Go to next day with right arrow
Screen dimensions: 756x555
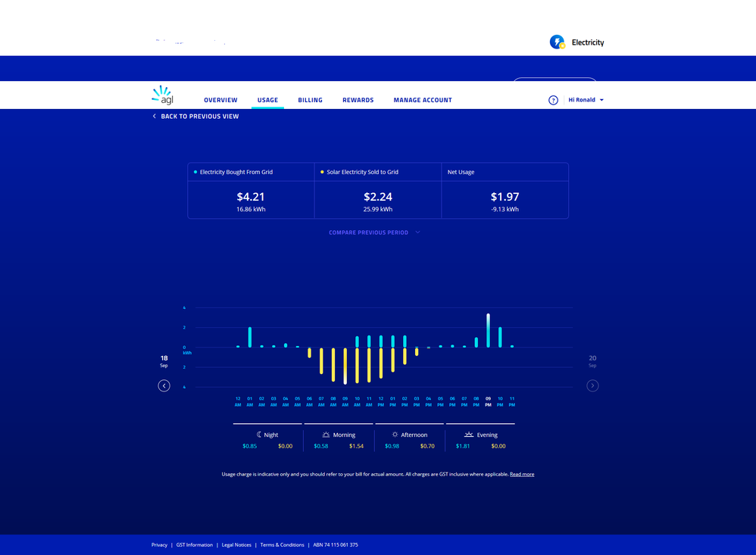(x=592, y=385)
